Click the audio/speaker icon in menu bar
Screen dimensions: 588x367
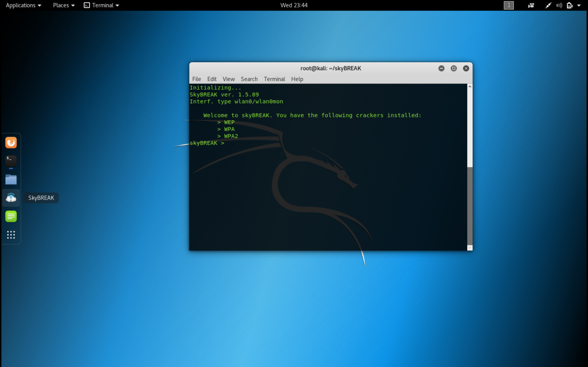pos(559,5)
